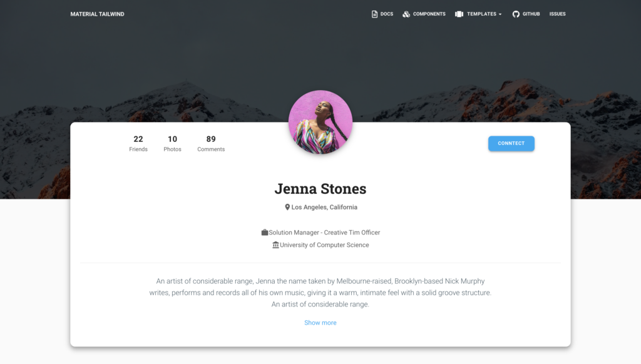Expand the Templates dropdown arrow

pyautogui.click(x=500, y=14)
